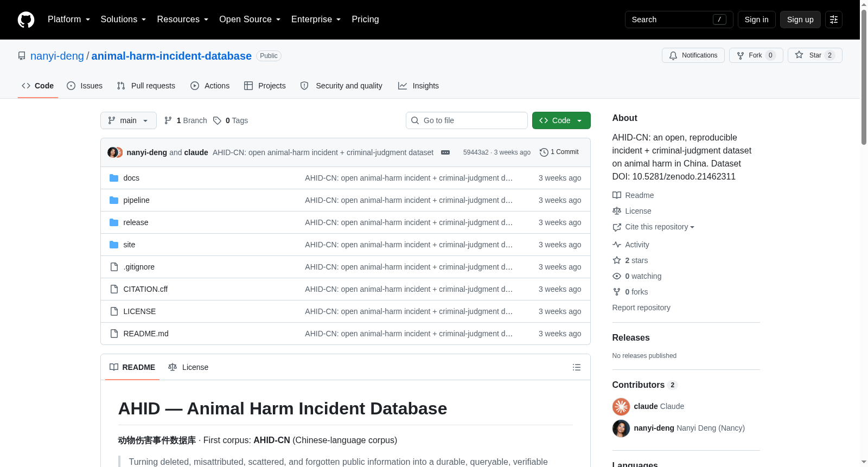Click the branch icon beside 1 Branch
The image size is (868, 467).
[x=168, y=120]
